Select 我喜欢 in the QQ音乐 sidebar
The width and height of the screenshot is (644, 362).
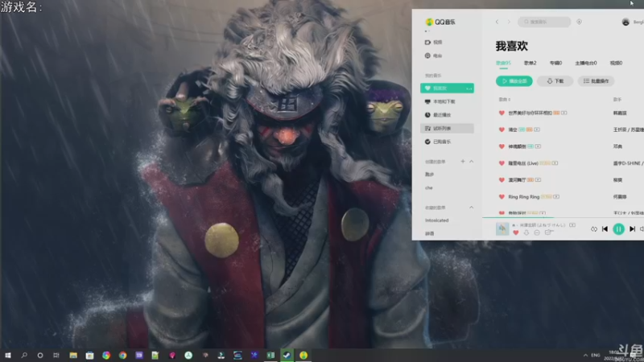447,88
